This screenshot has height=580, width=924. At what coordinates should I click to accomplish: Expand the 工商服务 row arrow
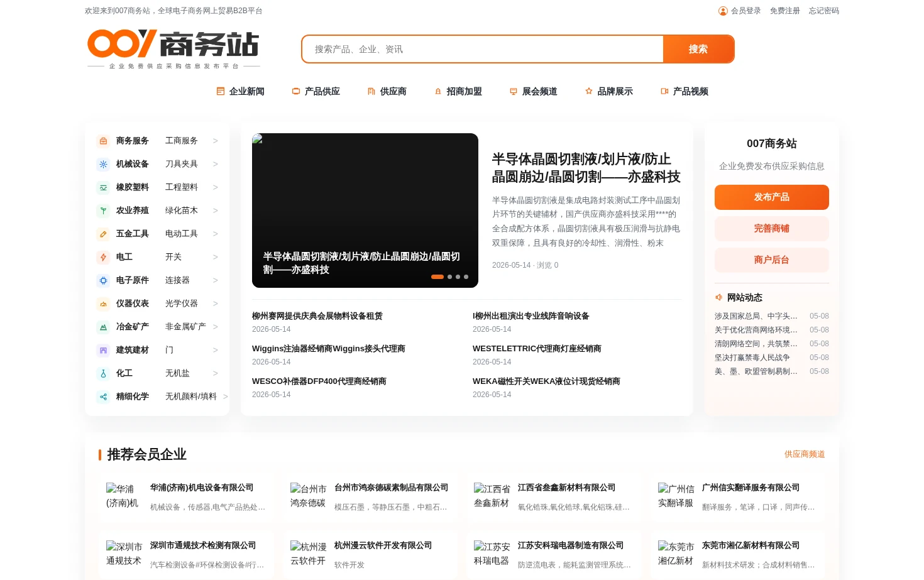point(215,141)
